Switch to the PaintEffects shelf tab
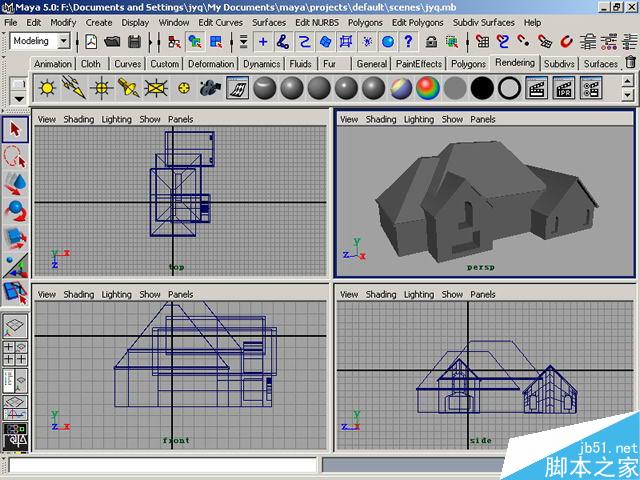This screenshot has height=480, width=640. (419, 64)
